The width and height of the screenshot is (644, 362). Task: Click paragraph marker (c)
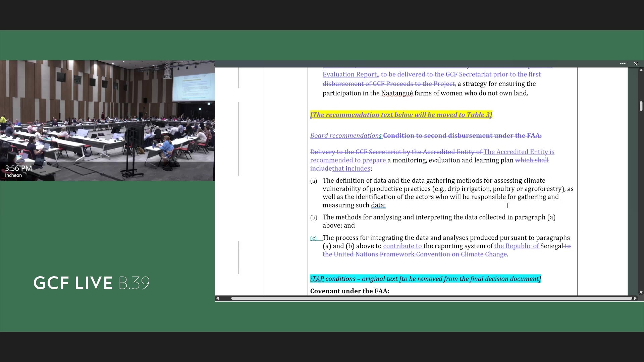point(314,238)
